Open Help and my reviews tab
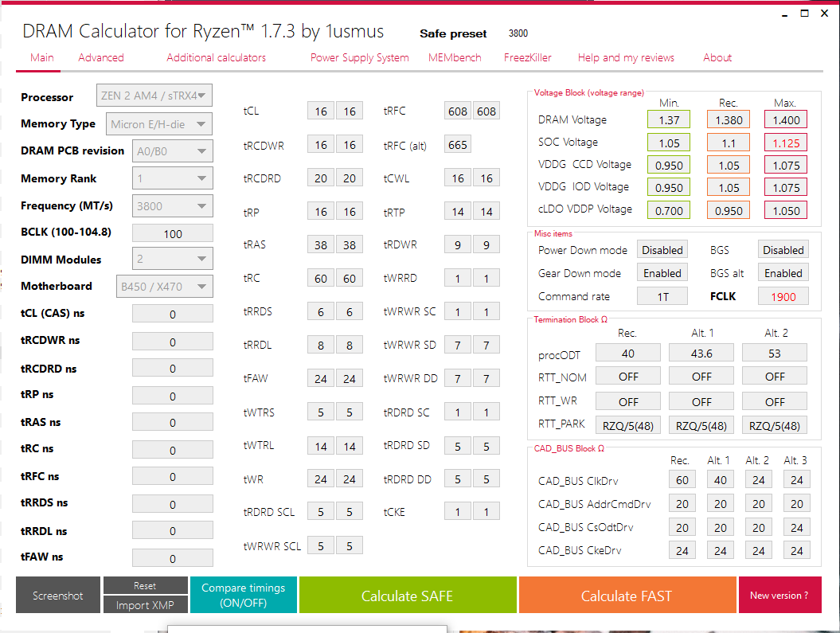Screen dimensions: 840x633 pyautogui.click(x=626, y=57)
